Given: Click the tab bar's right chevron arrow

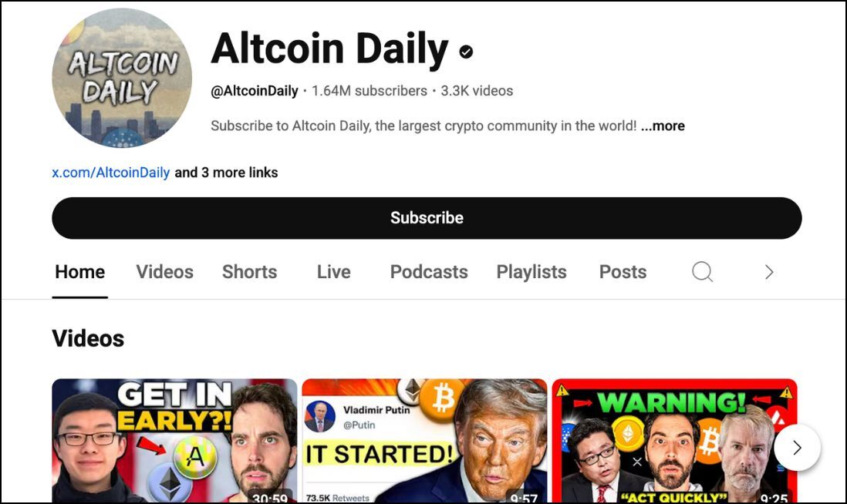Looking at the screenshot, I should [x=769, y=272].
